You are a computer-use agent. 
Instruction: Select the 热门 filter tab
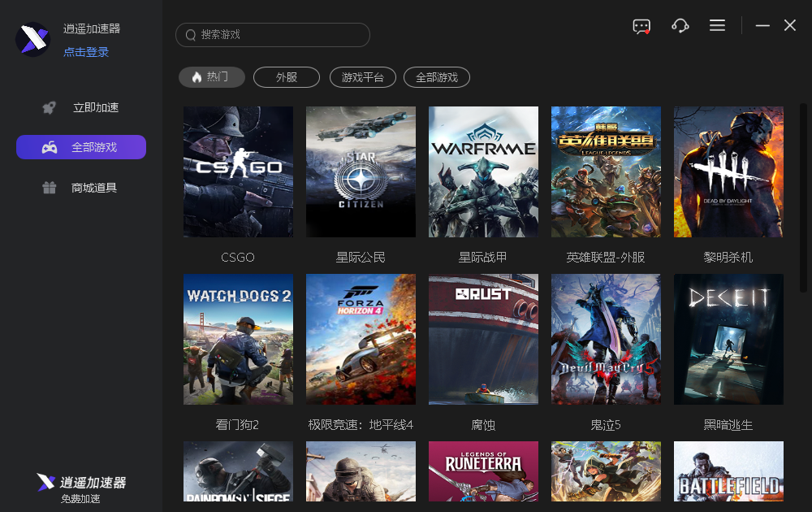tap(212, 77)
